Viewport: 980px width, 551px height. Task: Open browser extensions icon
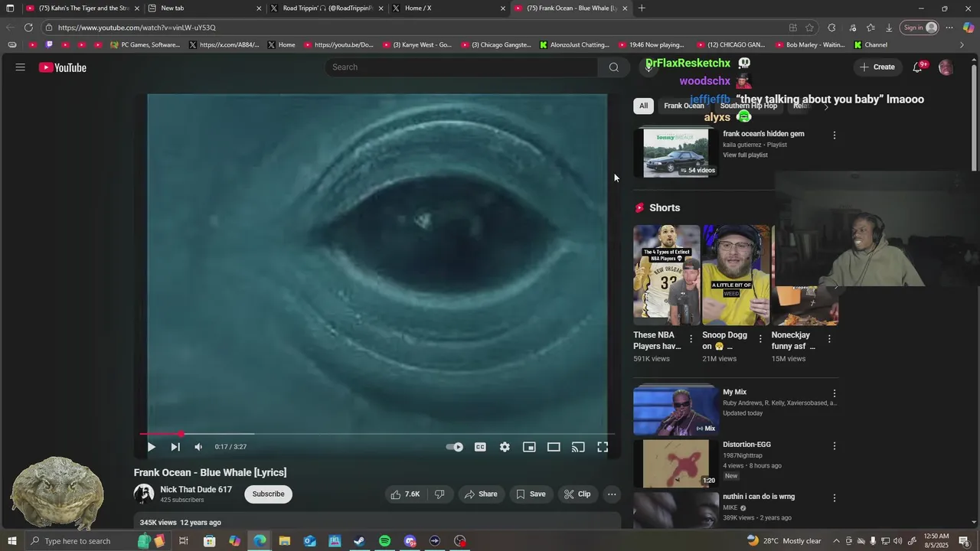pos(831,28)
